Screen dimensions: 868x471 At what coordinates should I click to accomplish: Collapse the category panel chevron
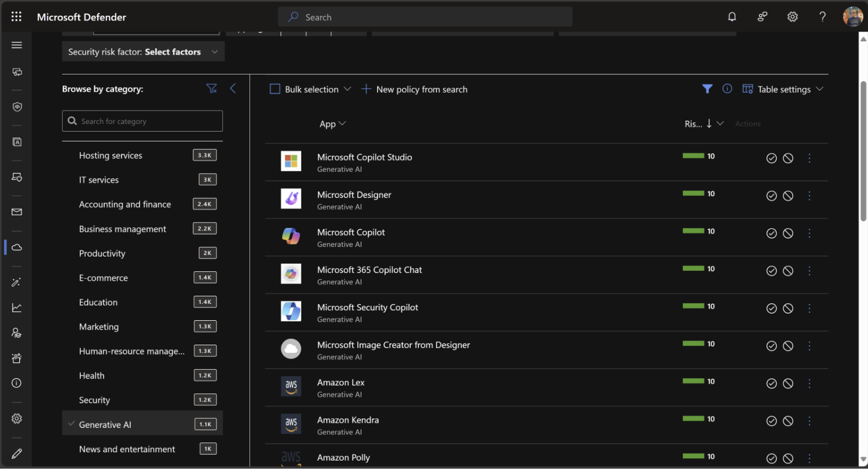233,88
